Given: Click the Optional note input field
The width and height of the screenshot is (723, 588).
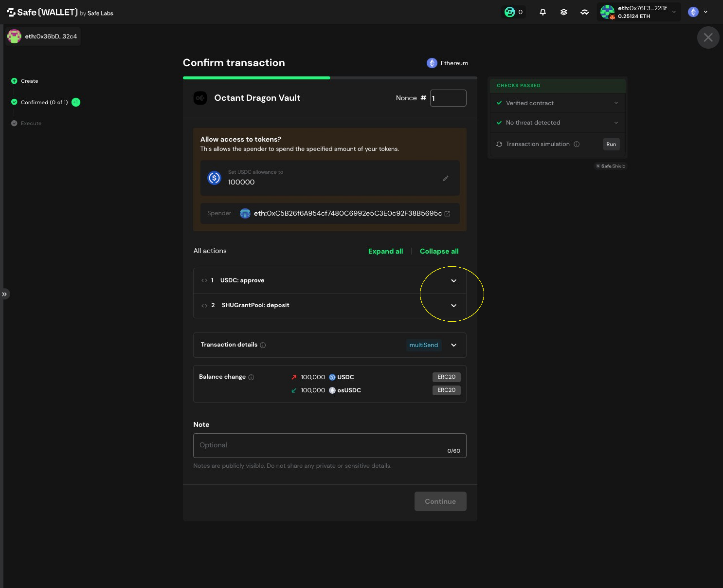Looking at the screenshot, I should tap(330, 445).
